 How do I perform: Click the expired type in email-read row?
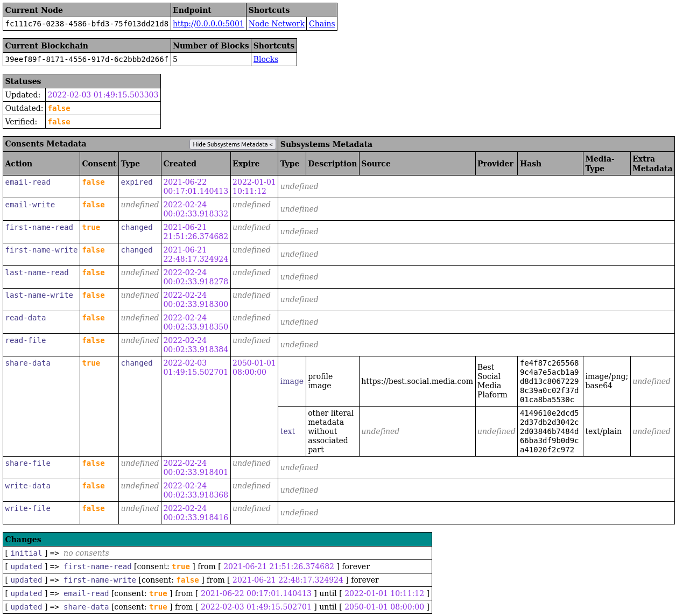[137, 182]
